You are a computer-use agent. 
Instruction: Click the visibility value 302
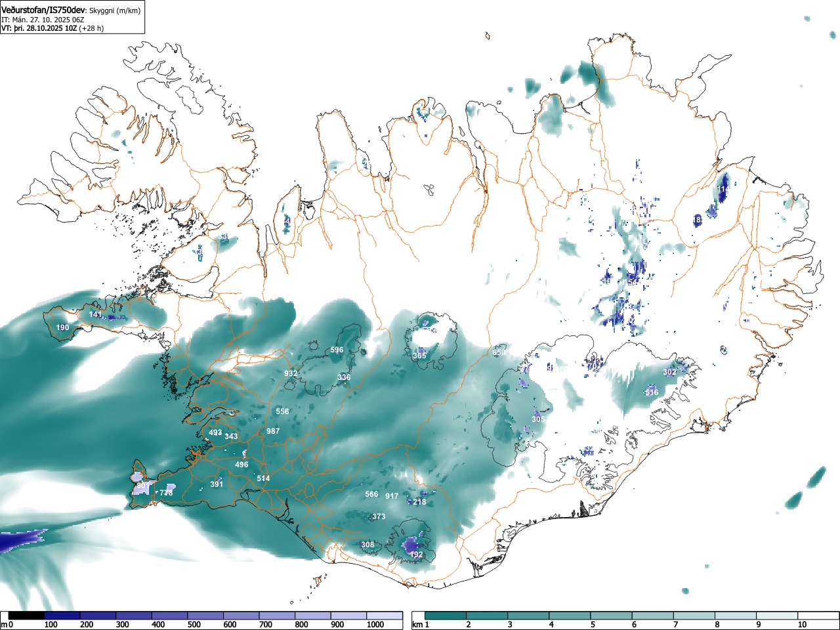pyautogui.click(x=669, y=372)
